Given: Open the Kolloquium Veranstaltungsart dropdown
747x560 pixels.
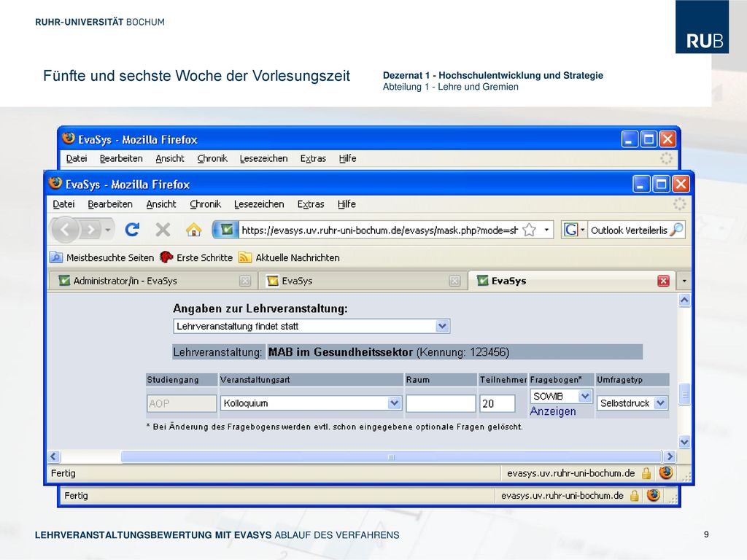Looking at the screenshot, I should tap(311, 403).
